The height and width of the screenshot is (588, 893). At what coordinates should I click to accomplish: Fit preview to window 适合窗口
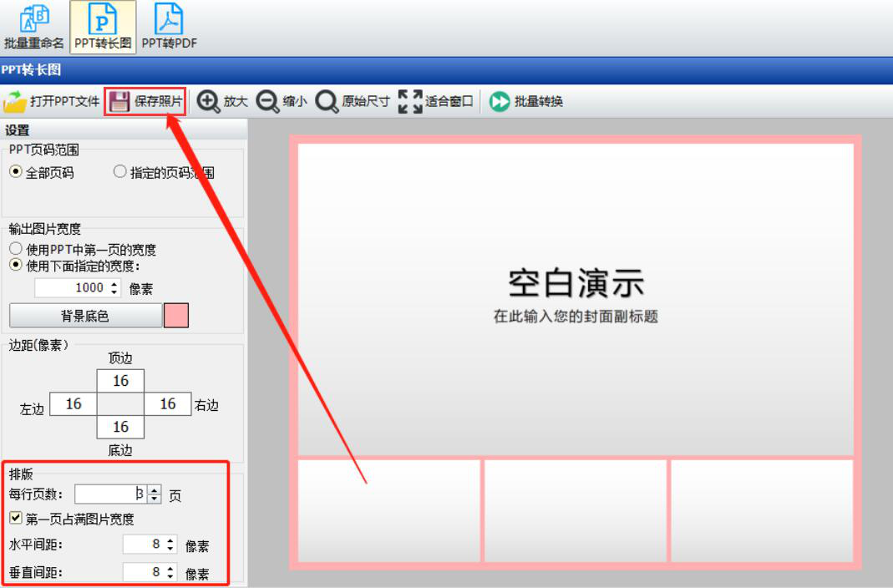point(436,101)
